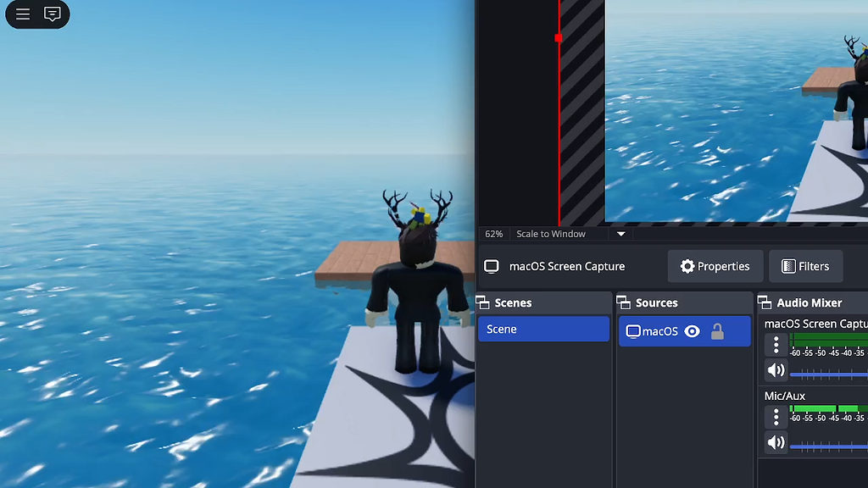The height and width of the screenshot is (488, 868).
Task: Click the OBS preview canvas image
Action: pyautogui.click(x=737, y=111)
